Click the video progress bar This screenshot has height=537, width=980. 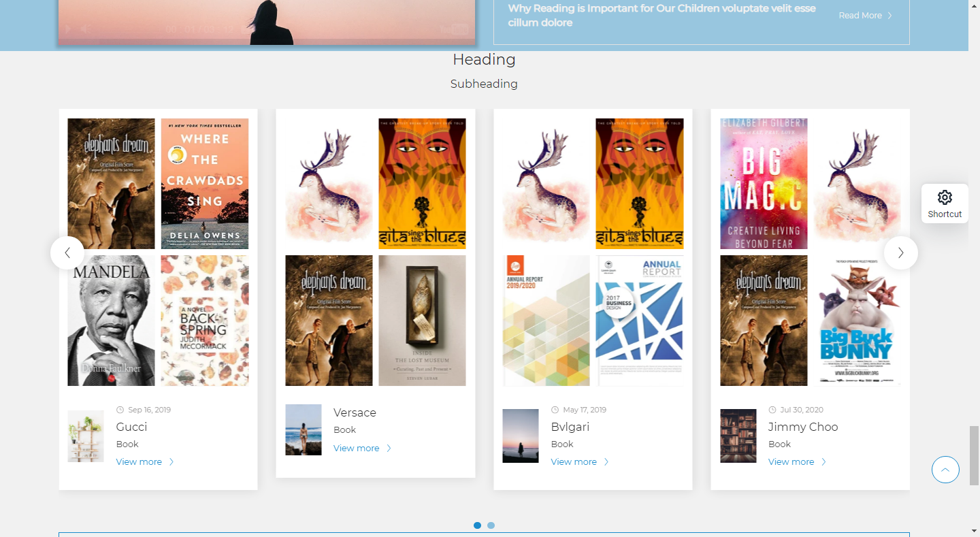coord(266,42)
